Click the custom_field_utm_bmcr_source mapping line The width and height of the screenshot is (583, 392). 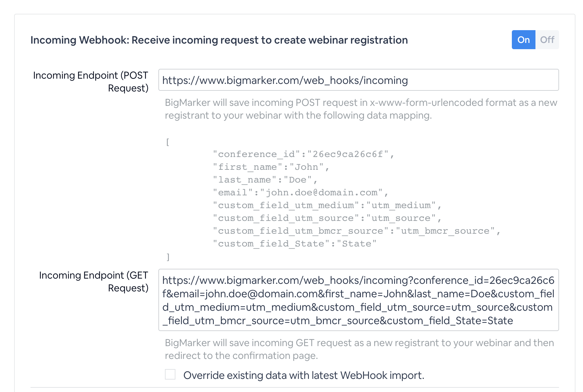pyautogui.click(x=357, y=230)
